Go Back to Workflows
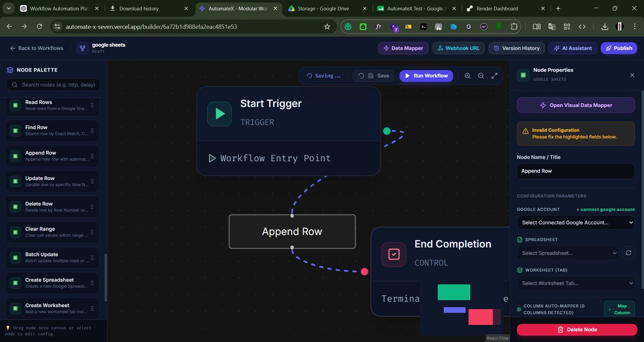The width and height of the screenshot is (644, 342). 36,48
